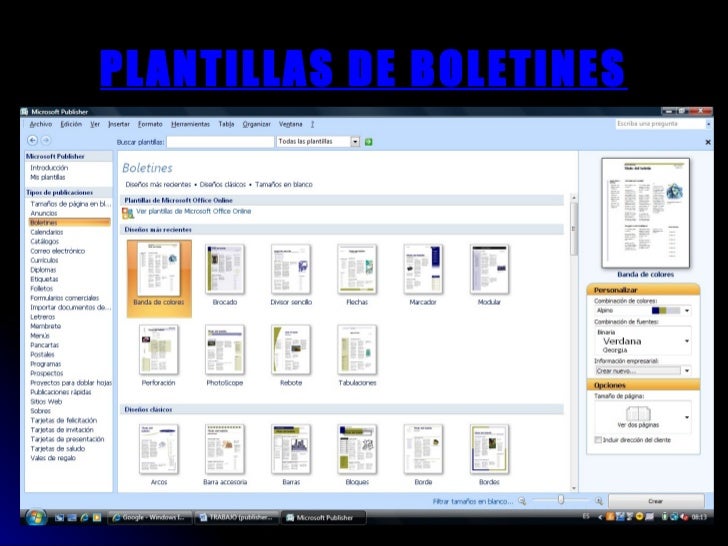Click the zoom in magnifier icon
This screenshot has width=728, height=546.
click(598, 501)
